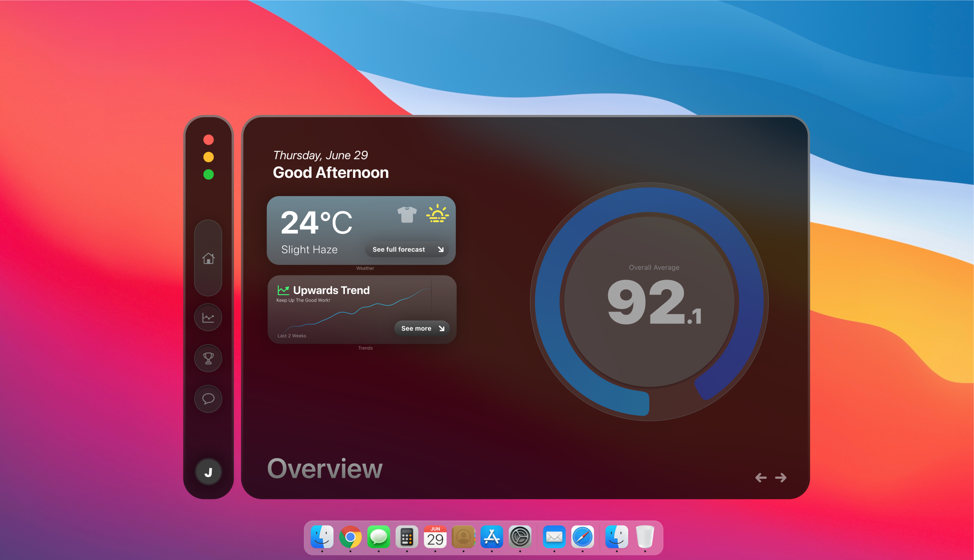Click the right navigation arrow near Overview
The image size is (974, 560).
781,477
